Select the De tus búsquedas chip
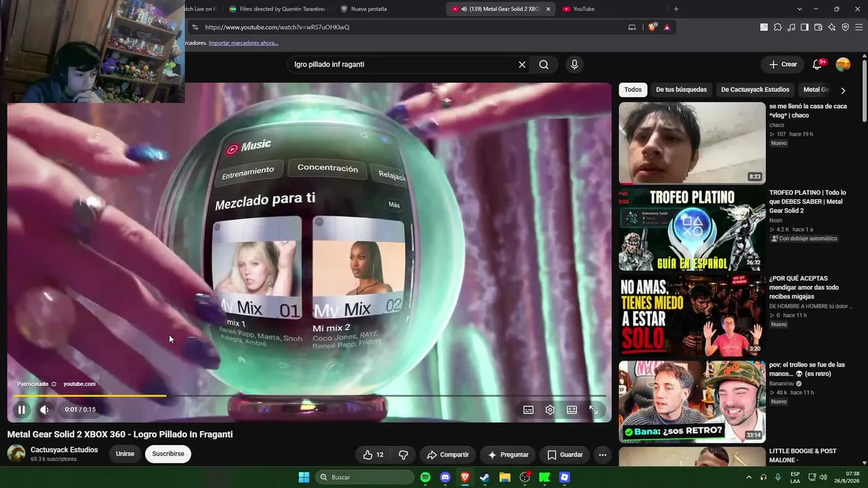Viewport: 868px width, 488px height. coord(681,89)
